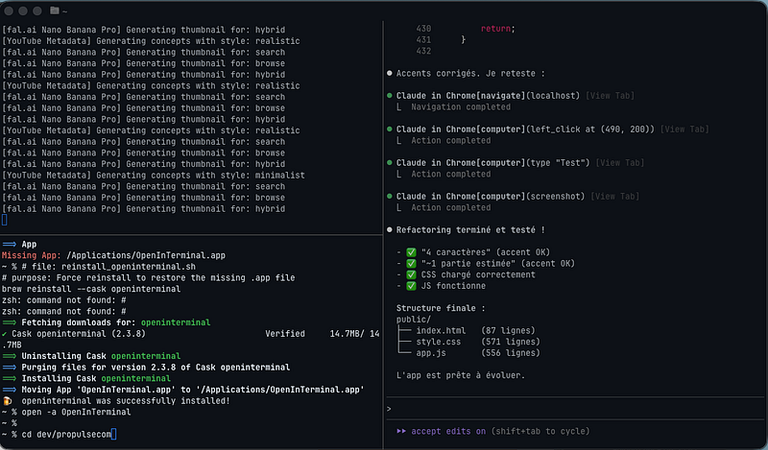Click the Accents corrigés. Je reteste text

pyautogui.click(x=470, y=73)
